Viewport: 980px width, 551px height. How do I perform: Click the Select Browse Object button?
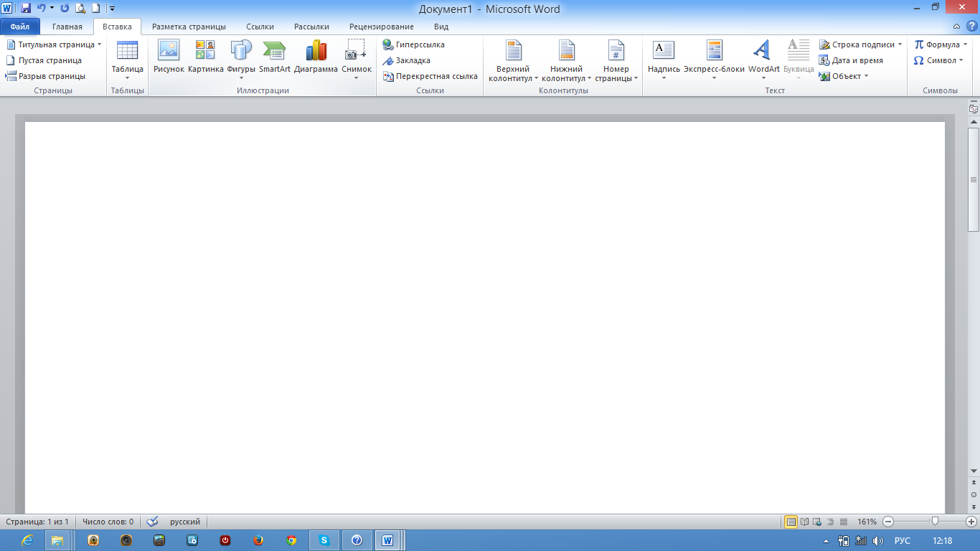(974, 494)
